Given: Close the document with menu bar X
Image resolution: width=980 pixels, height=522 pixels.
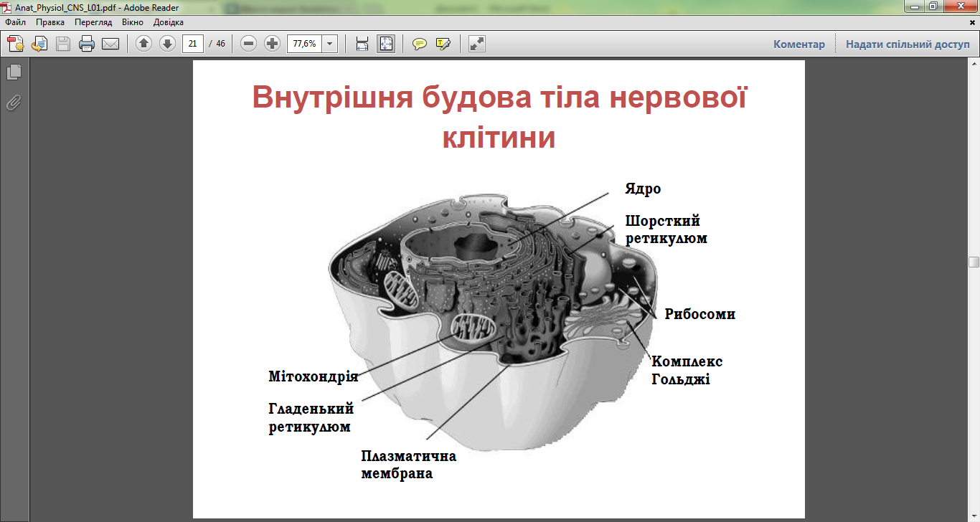Looking at the screenshot, I should click(972, 22).
